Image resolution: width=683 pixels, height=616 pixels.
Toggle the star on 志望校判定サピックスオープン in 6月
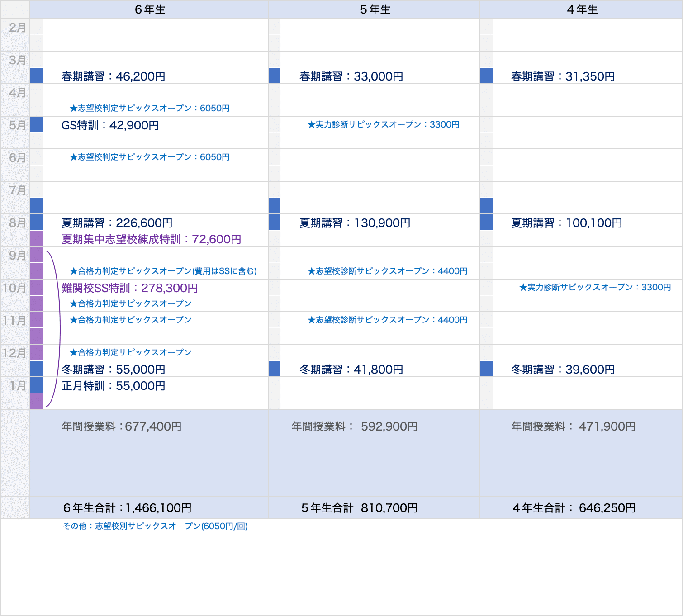pos(73,157)
